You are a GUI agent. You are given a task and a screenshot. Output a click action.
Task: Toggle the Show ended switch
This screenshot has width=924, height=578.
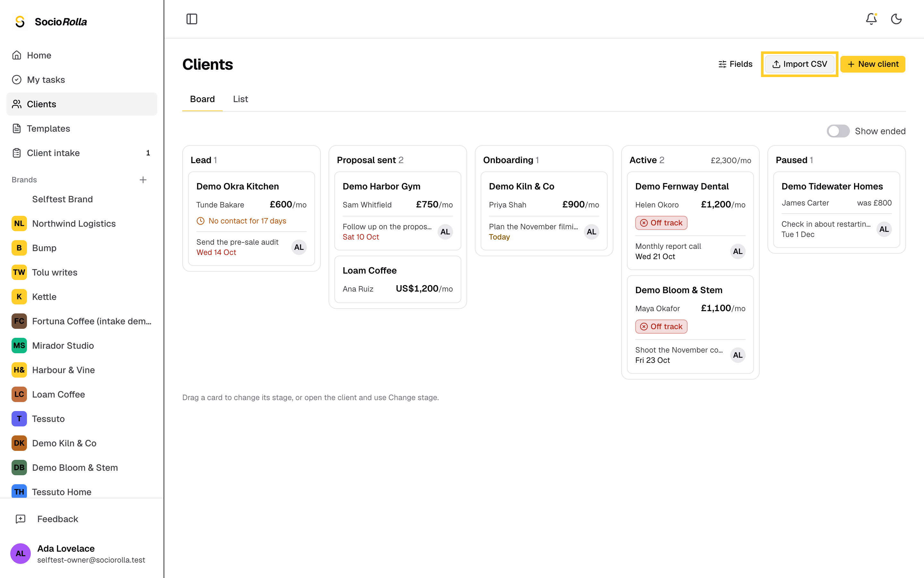click(x=838, y=131)
